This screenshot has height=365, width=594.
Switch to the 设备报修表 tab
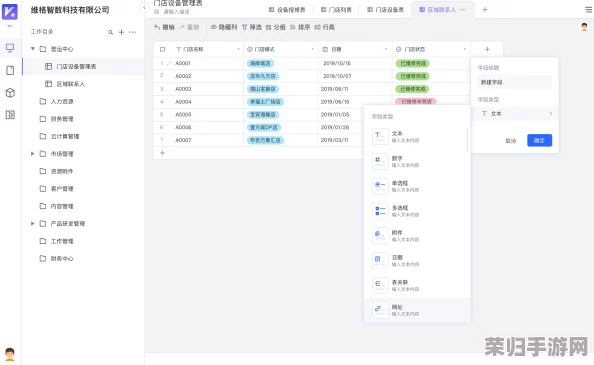[287, 9]
